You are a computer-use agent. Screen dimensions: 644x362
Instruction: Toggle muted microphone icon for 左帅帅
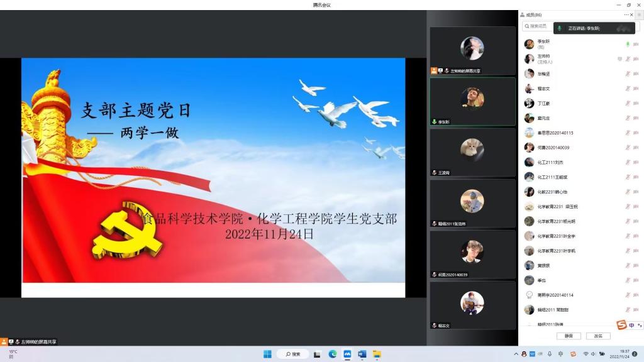pos(627,59)
